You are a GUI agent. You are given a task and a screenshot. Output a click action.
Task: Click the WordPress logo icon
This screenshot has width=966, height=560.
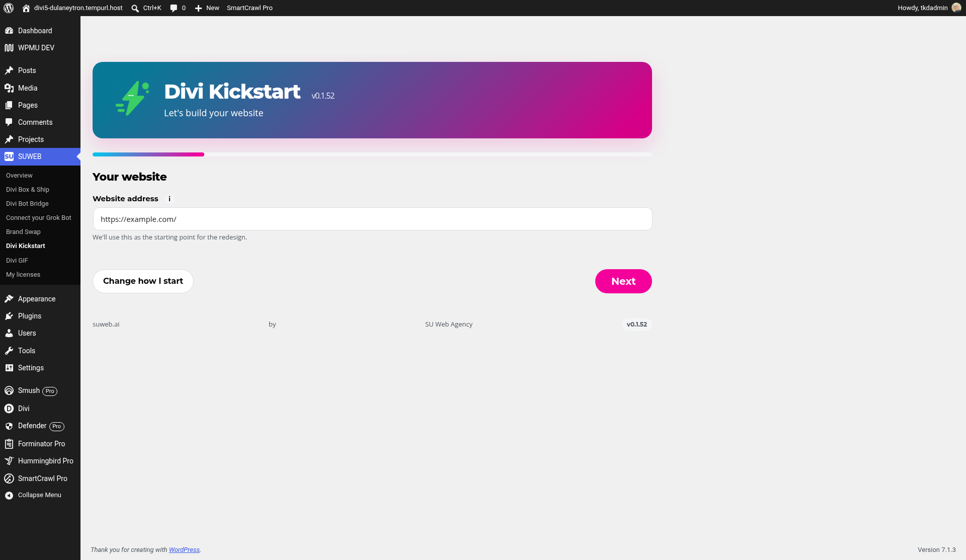[x=9, y=8]
